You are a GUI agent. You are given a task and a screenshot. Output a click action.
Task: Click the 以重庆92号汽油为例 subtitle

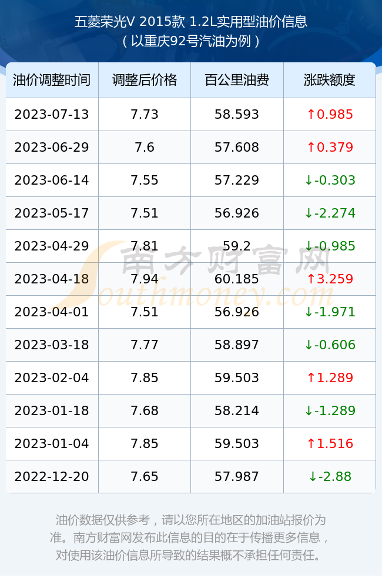[191, 41]
